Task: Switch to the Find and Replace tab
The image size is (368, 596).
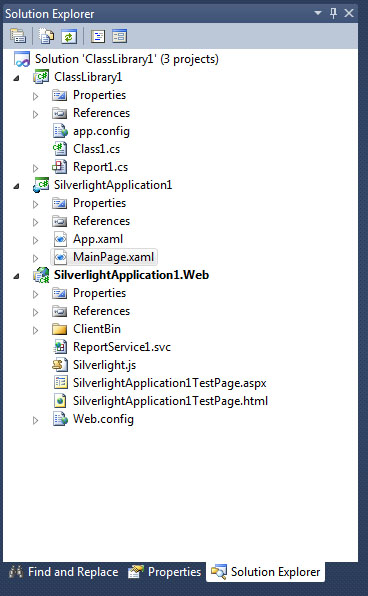Action: (x=63, y=572)
